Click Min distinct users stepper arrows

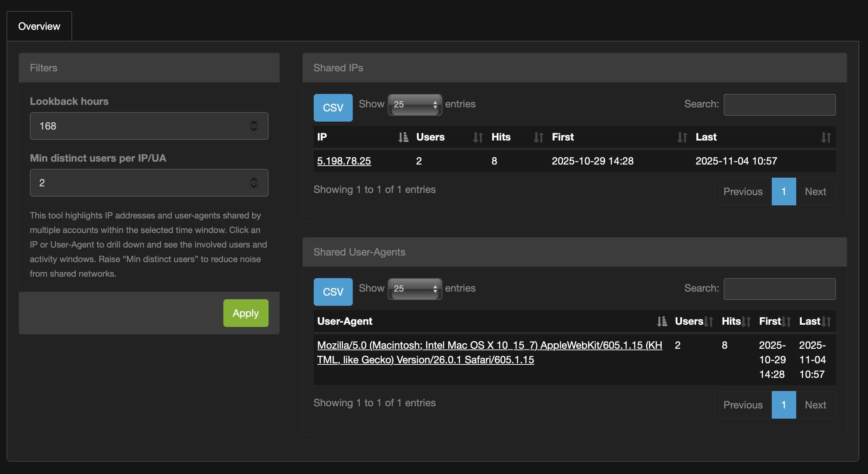tap(254, 183)
